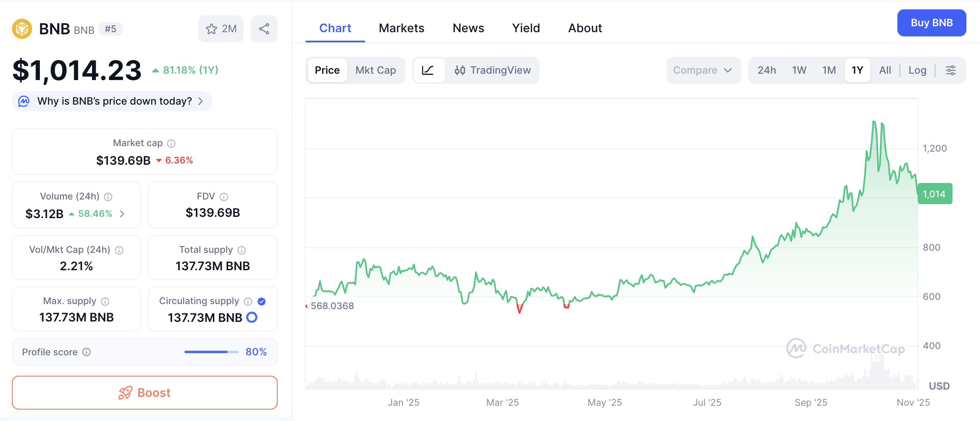Open the Yield tab
980x421 pixels.
coord(526,28)
